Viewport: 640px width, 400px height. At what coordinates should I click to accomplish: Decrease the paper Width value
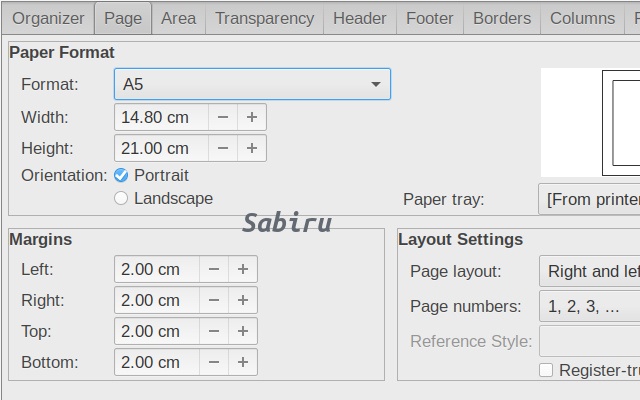tap(223, 117)
